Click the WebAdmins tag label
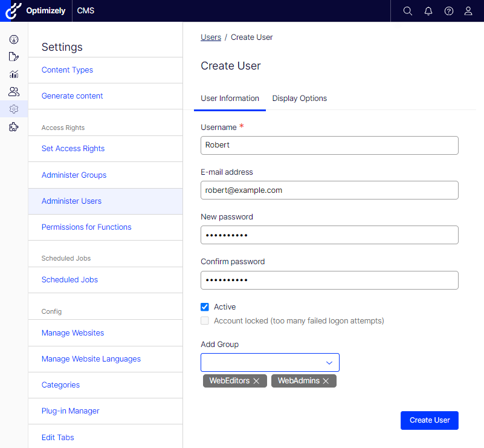This screenshot has width=484, height=448. point(298,381)
